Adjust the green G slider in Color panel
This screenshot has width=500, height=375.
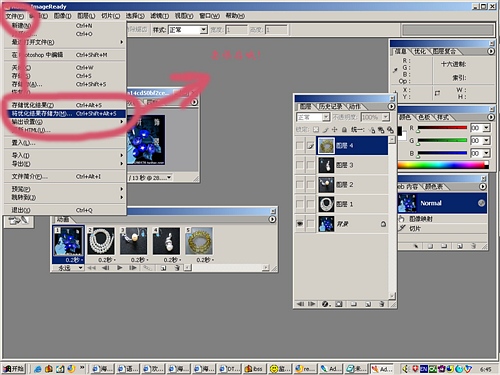click(x=442, y=141)
